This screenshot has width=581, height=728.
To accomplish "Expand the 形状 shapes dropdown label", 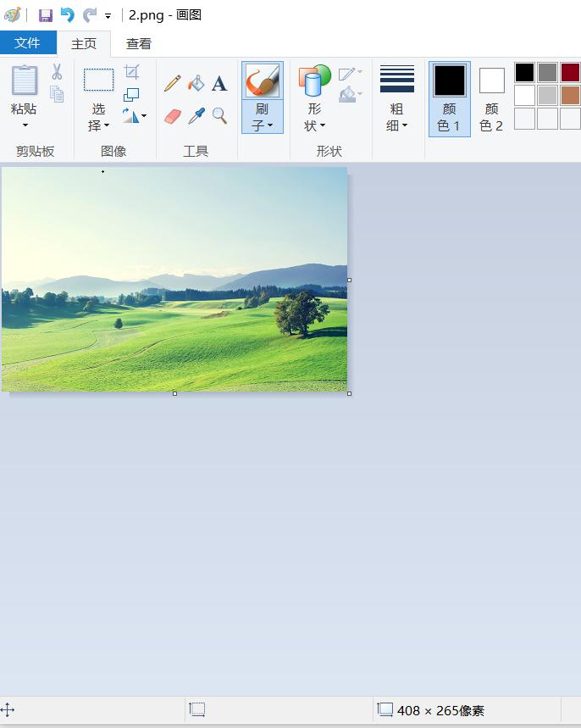I will coord(314,117).
